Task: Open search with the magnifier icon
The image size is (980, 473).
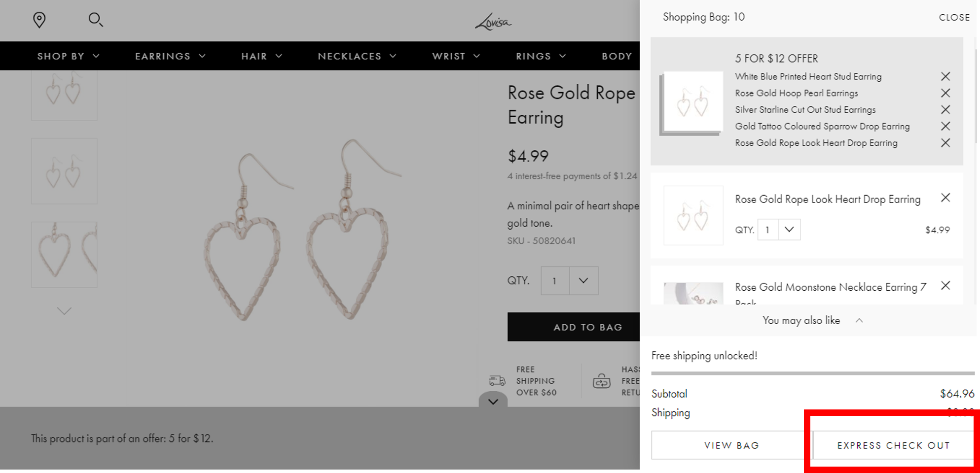Action: point(95,20)
